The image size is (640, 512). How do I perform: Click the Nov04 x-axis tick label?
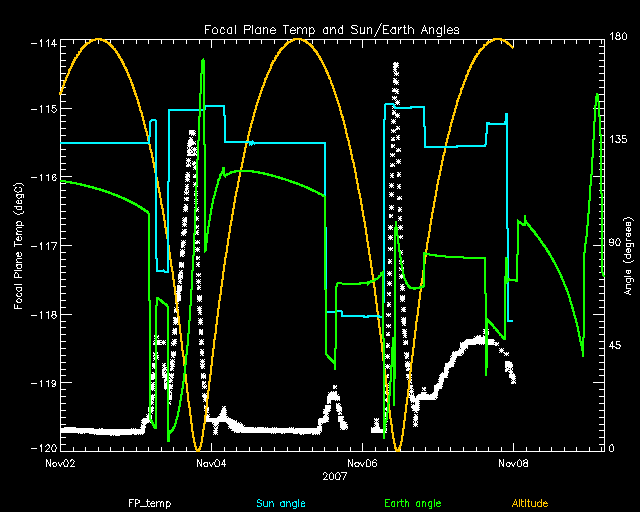[x=210, y=463]
